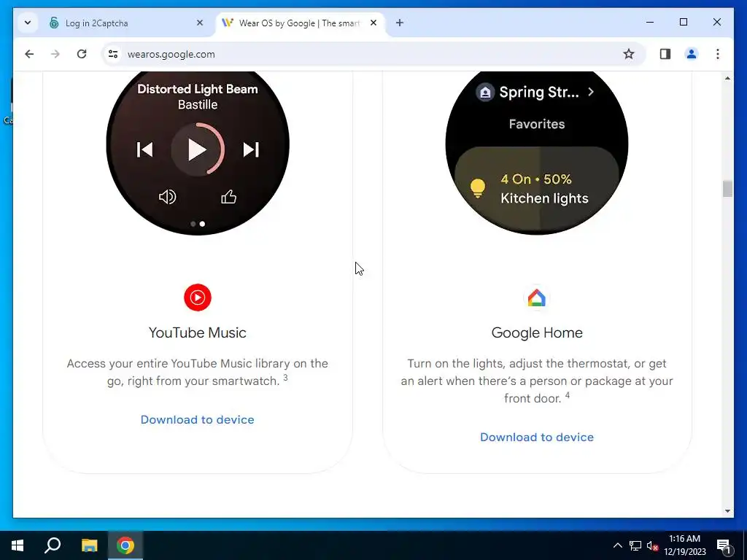747x560 pixels.
Task: Open the Windows Start menu
Action: tap(18, 545)
